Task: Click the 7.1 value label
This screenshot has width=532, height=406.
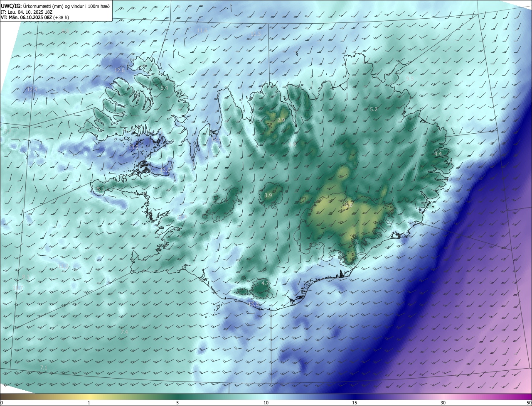Action: tap(44, 368)
